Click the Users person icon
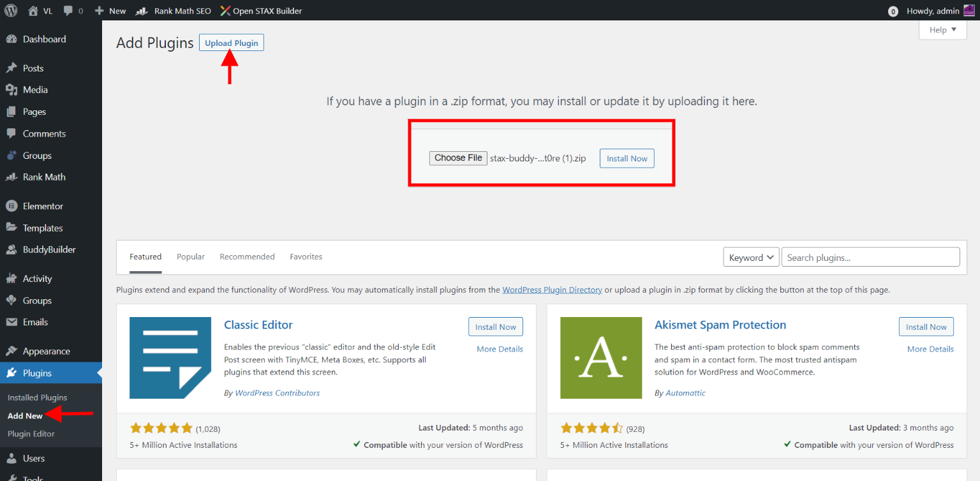This screenshot has height=481, width=980. 11,459
